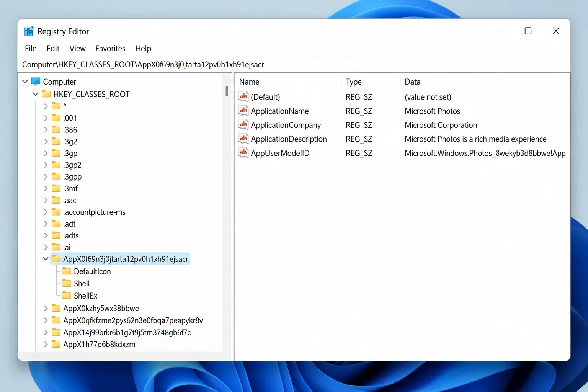This screenshot has width=588, height=392.
Task: Select the Computer label in tree
Action: pyautogui.click(x=59, y=82)
